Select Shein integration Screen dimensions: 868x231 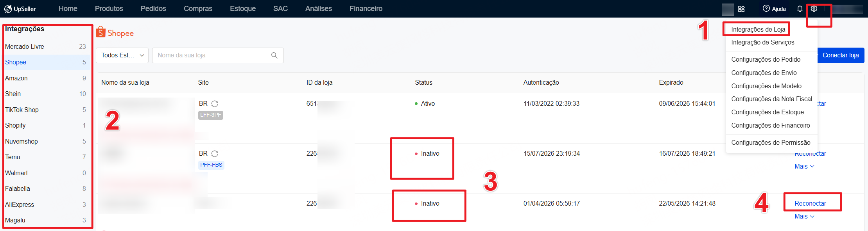click(x=45, y=94)
